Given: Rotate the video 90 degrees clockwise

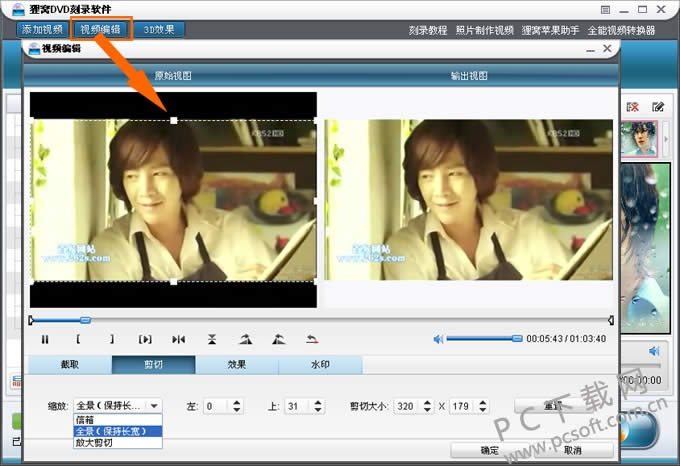Looking at the screenshot, I should pyautogui.click(x=245, y=339).
